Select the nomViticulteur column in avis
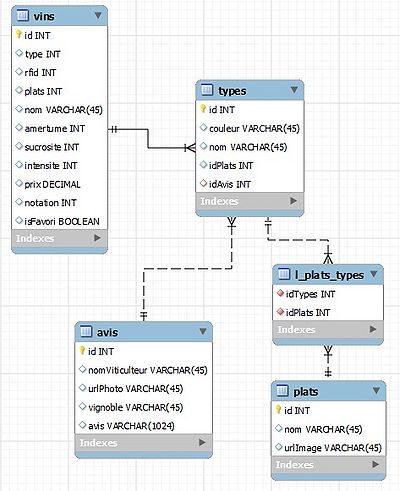This screenshot has height=491, width=400. click(x=144, y=370)
